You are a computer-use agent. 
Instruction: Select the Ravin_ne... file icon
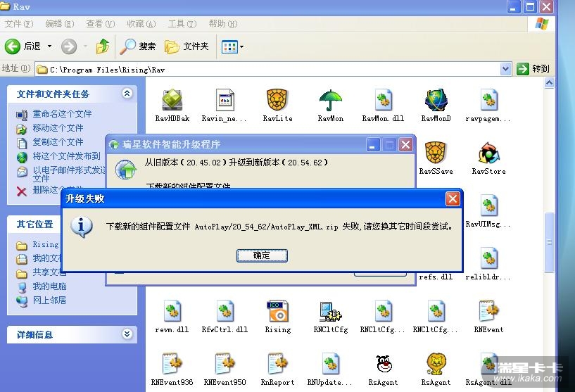(225, 100)
